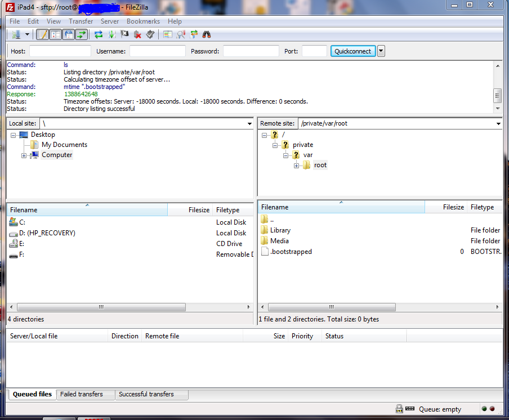Image resolution: width=509 pixels, height=420 pixels.
Task: Open the parent directory (..) folder
Action: [272, 220]
